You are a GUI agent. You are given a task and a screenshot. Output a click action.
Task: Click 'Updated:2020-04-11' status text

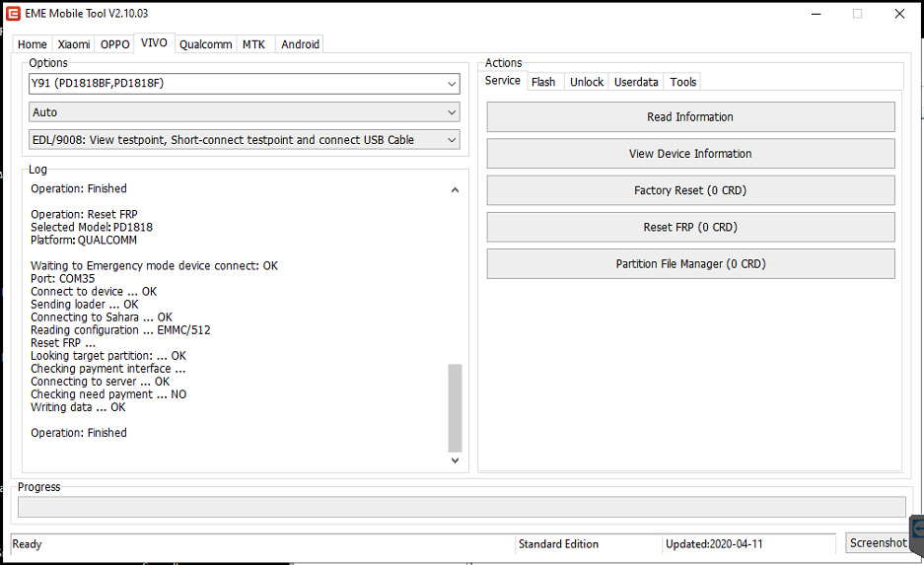(714, 544)
